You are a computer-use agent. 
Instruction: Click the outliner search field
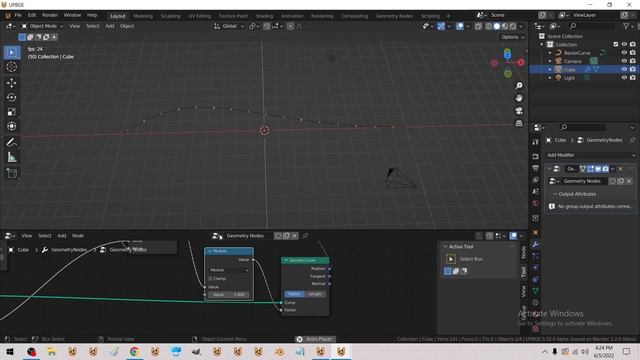click(x=591, y=26)
